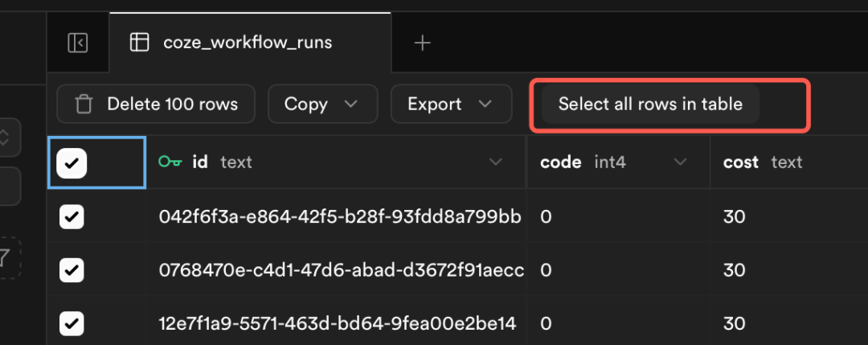Image resolution: width=868 pixels, height=345 pixels.
Task: Select the id cell 042f6f3a-e864-42f5
Action: [340, 217]
